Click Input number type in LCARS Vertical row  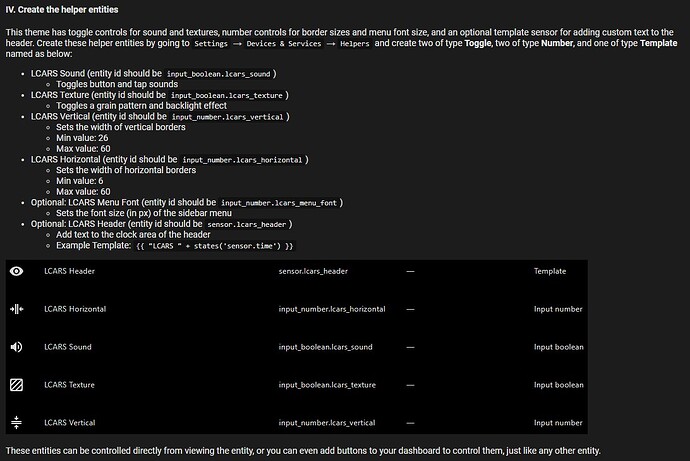tap(558, 423)
